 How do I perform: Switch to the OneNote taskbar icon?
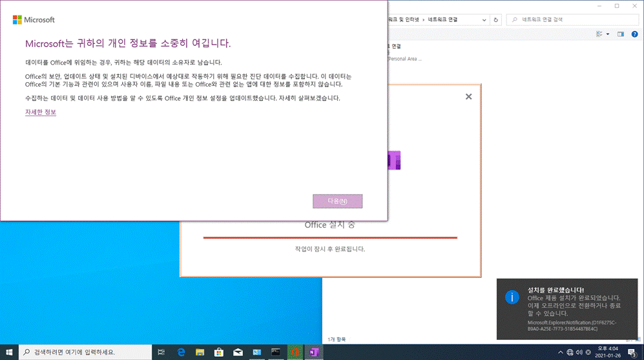[x=314, y=352]
